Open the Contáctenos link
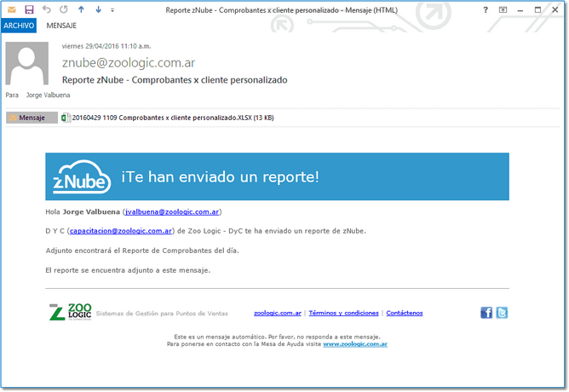 pyautogui.click(x=405, y=313)
